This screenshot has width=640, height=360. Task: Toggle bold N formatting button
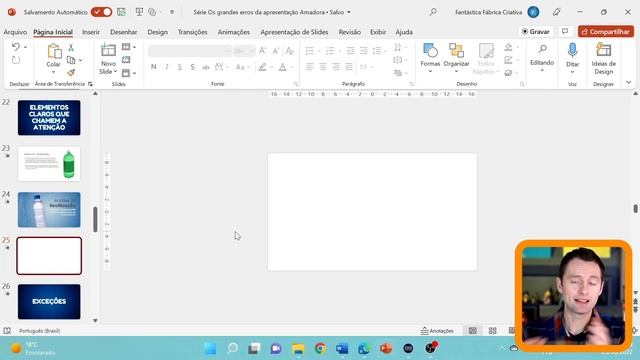pyautogui.click(x=153, y=67)
